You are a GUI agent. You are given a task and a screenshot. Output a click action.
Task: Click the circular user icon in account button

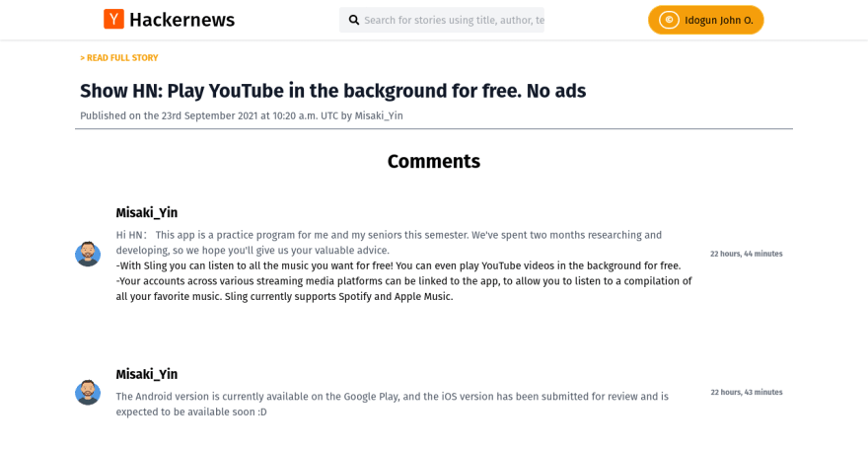tap(669, 20)
